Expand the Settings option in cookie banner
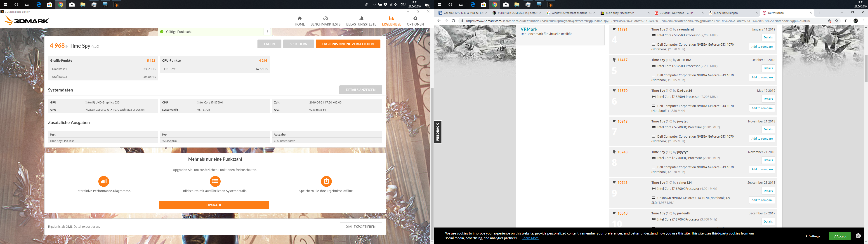Screen dimensions: 868x244 pyautogui.click(x=814, y=236)
